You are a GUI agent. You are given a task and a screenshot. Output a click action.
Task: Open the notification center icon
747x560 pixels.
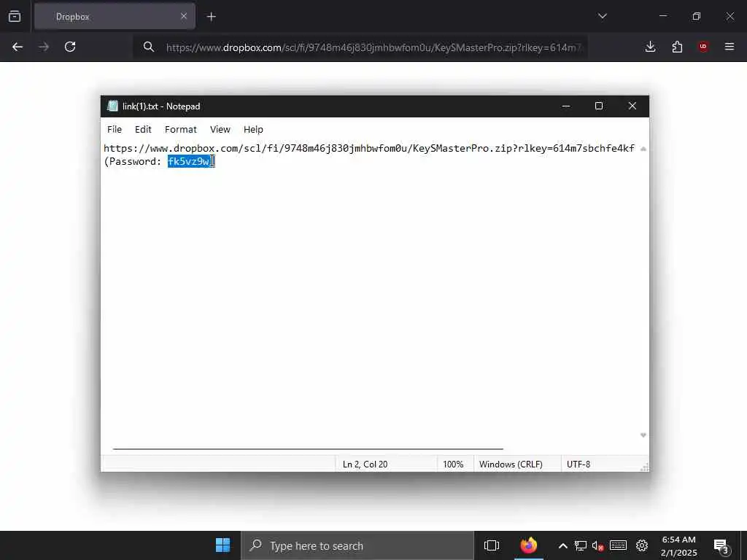pyautogui.click(x=721, y=545)
